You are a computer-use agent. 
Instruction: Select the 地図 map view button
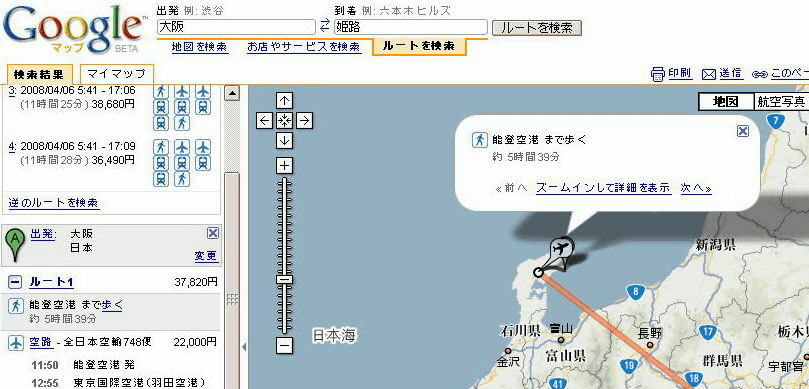click(725, 102)
